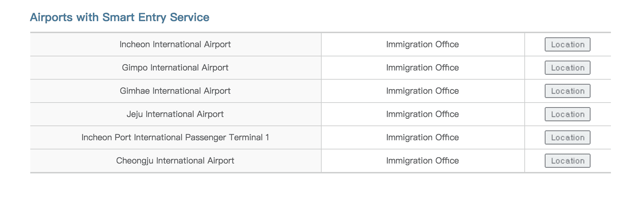The width and height of the screenshot is (644, 203).
Task: View Location for Jeju International Airport
Action: tap(567, 114)
